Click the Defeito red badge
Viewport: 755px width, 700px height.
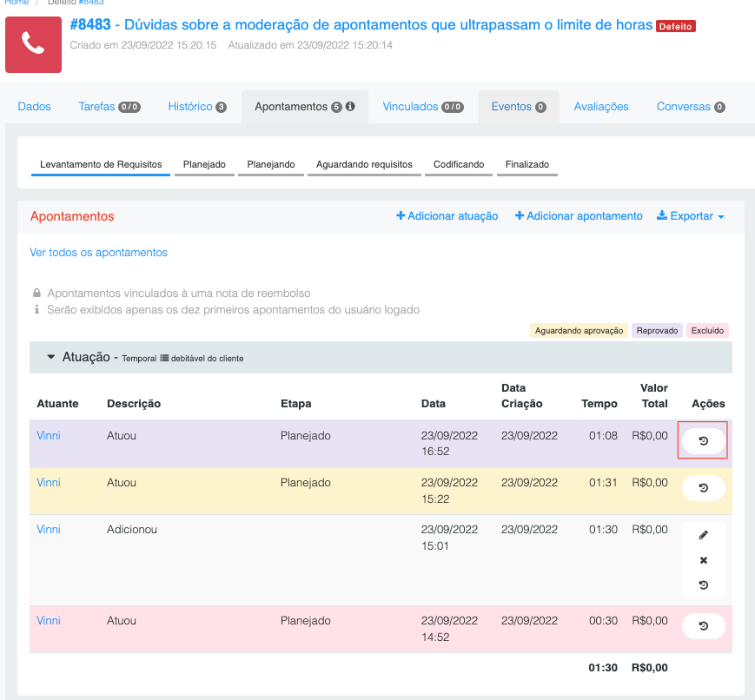point(676,26)
